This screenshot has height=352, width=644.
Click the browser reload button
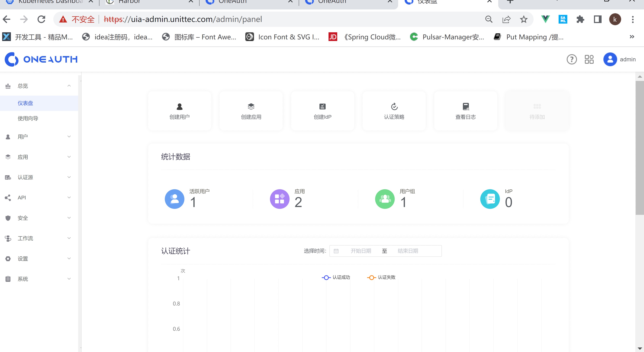point(42,19)
